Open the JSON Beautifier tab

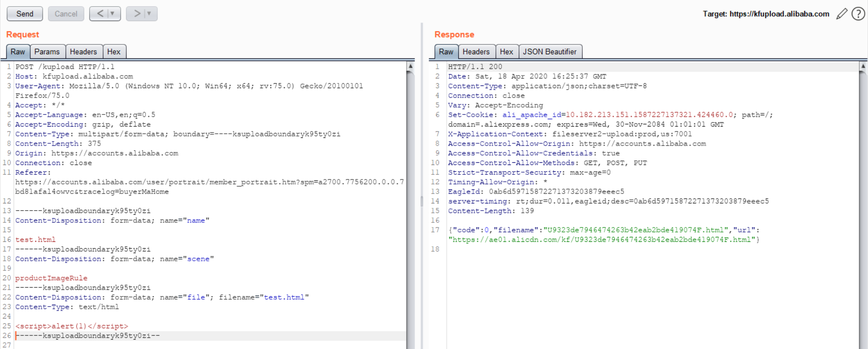coord(550,52)
